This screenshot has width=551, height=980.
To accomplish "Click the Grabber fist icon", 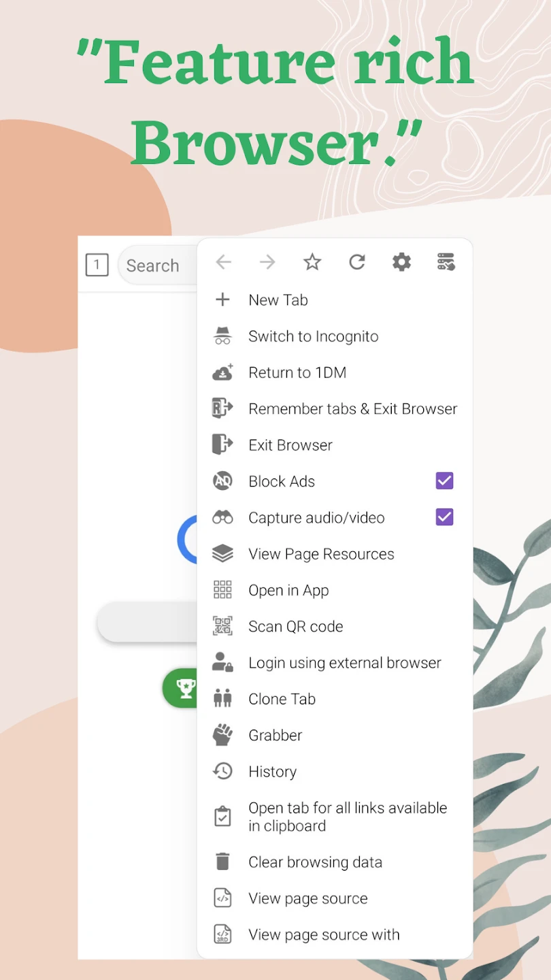I will click(222, 735).
